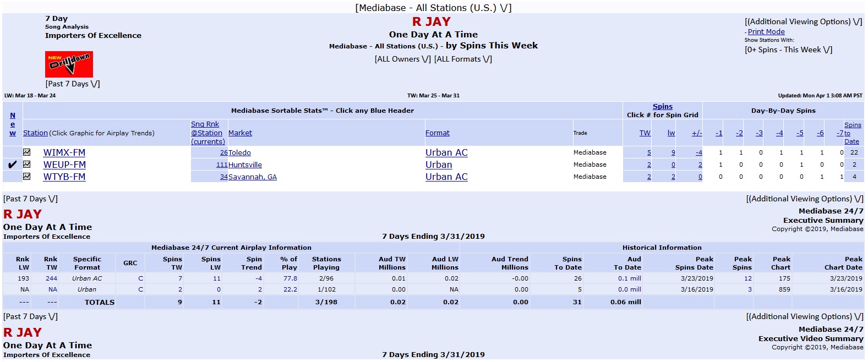This screenshot has width=868, height=362.
Task: Click Rnk TW value NA in Urban row
Action: pyautogui.click(x=53, y=289)
